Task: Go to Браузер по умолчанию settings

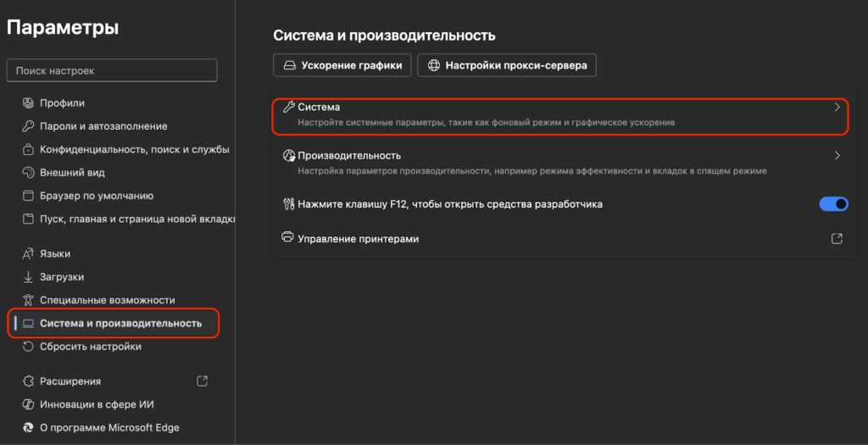Action: pyautogui.click(x=97, y=196)
